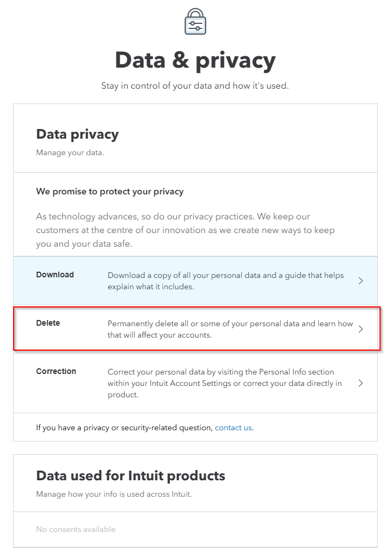Click "Manage how your info is used" subtitle
Viewport: 392px width, 557px height.
point(114,494)
